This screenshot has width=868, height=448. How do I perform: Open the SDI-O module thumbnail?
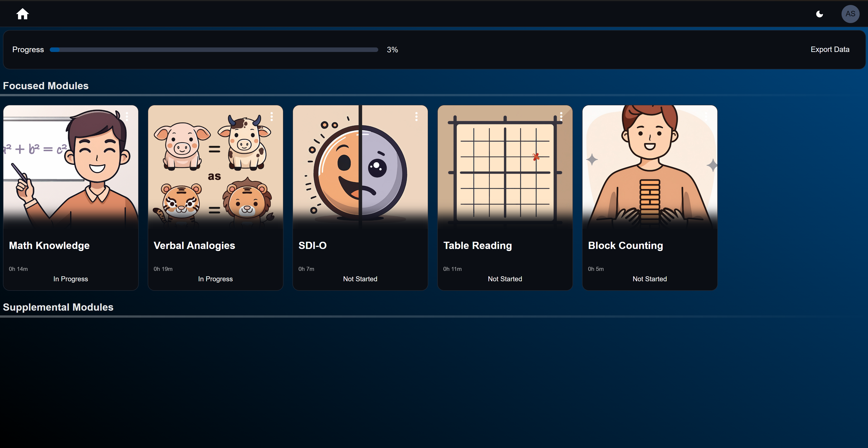point(360,168)
